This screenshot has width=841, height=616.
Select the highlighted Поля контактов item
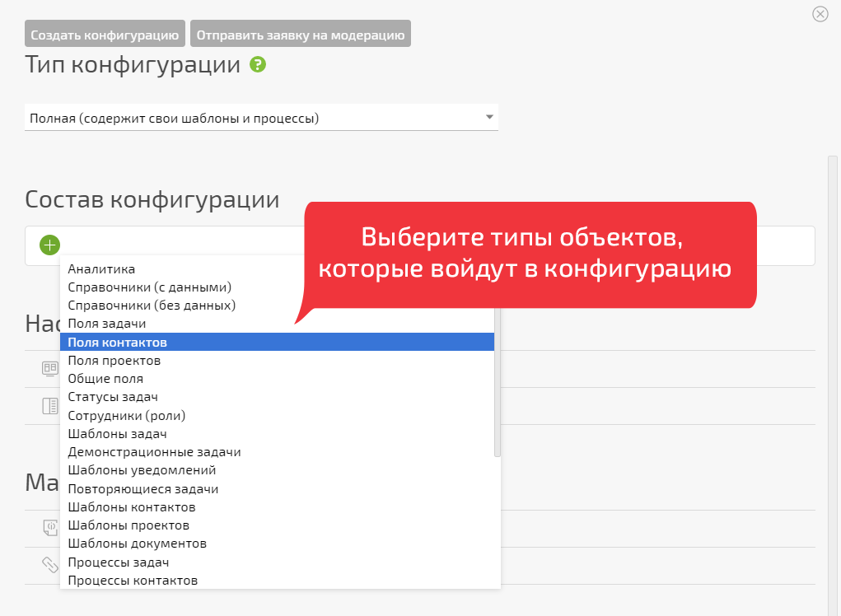(278, 342)
